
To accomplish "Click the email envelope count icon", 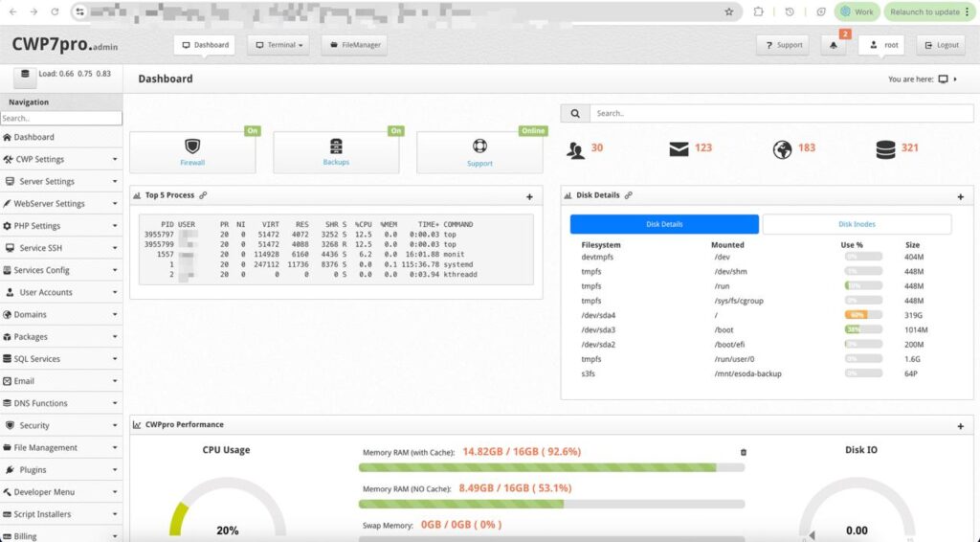I will [679, 149].
